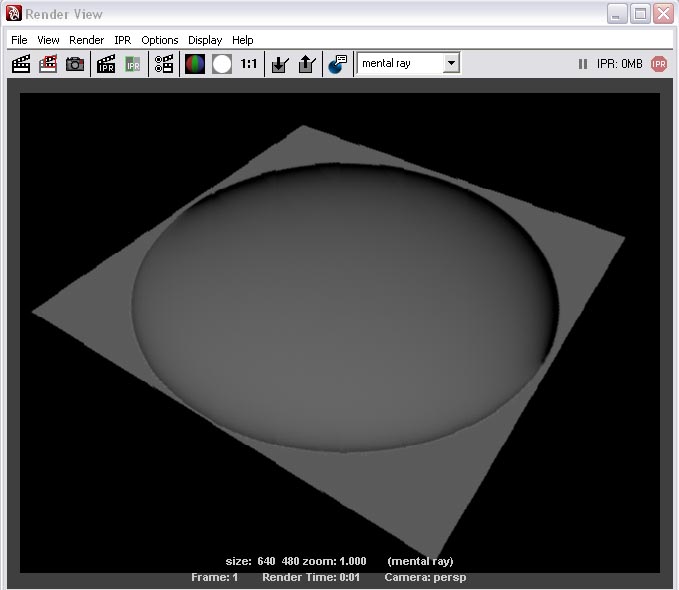Click the 'Render Time: 0:01' status text

point(311,577)
